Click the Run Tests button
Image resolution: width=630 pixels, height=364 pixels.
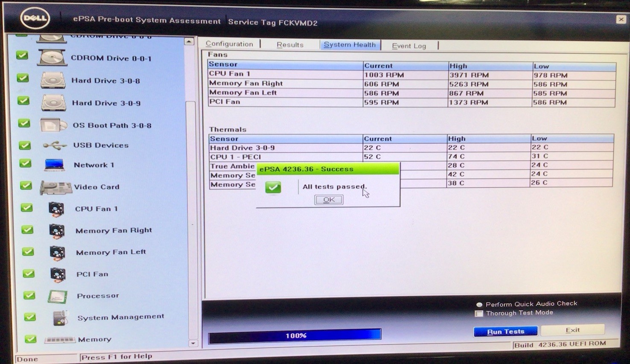pos(505,332)
